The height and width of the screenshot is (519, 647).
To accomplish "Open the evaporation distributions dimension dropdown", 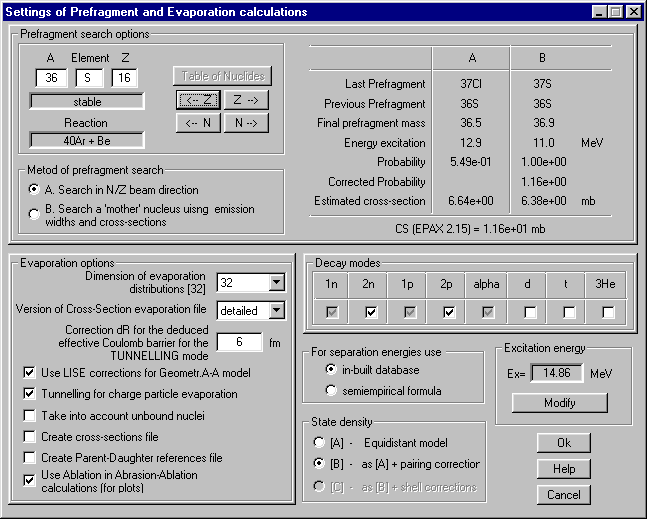I will click(276, 283).
